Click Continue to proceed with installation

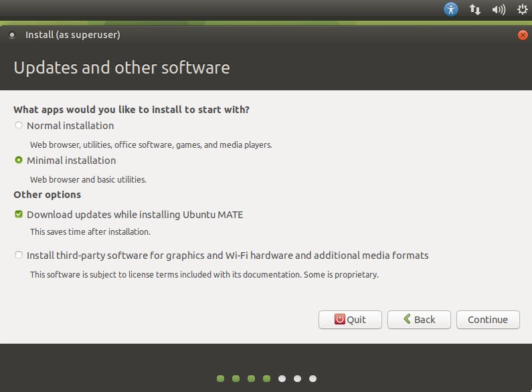pyautogui.click(x=487, y=320)
